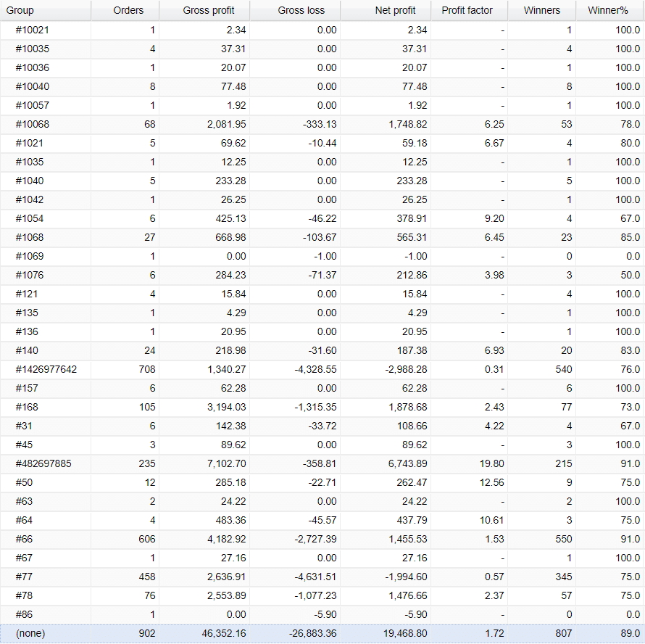Sort by the Orders column header

pyautogui.click(x=128, y=10)
